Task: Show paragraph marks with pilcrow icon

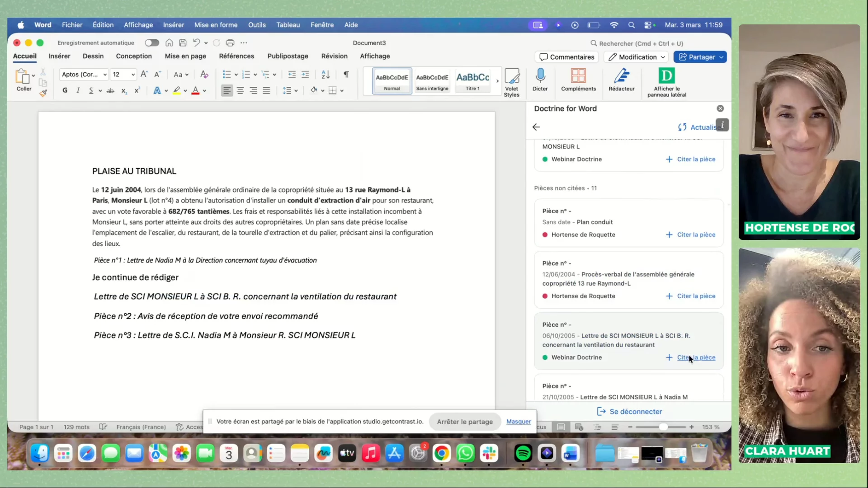Action: pos(346,75)
